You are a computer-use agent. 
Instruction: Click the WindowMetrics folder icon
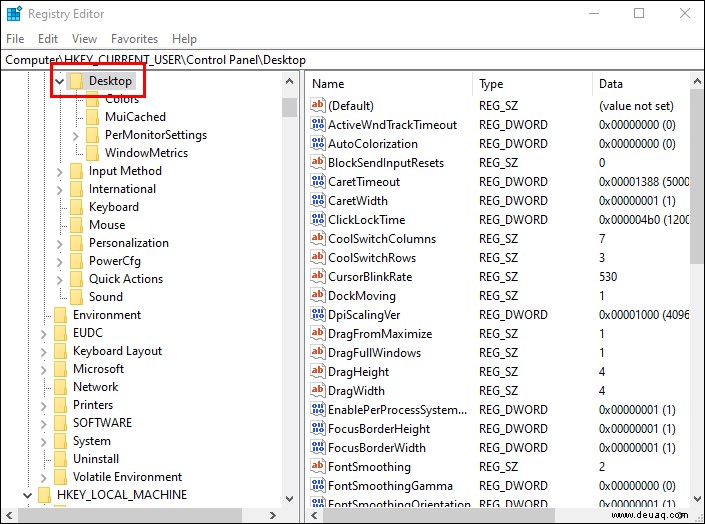tap(93, 153)
